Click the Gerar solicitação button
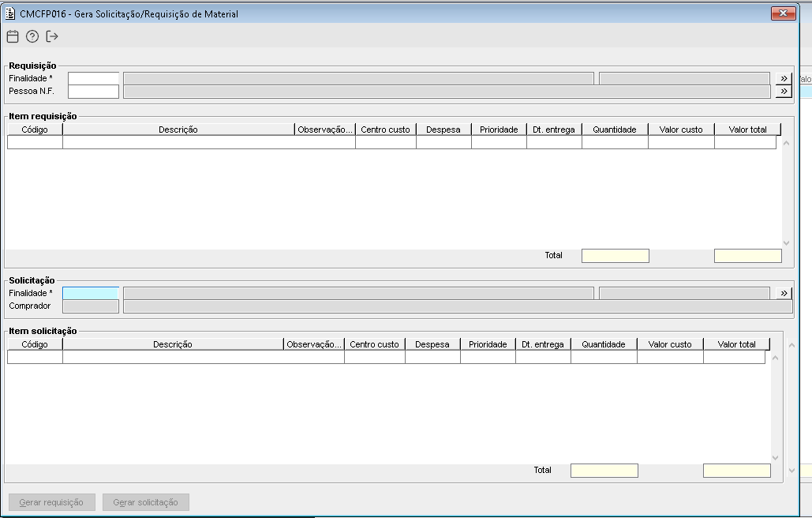This screenshot has width=812, height=518. click(x=146, y=502)
